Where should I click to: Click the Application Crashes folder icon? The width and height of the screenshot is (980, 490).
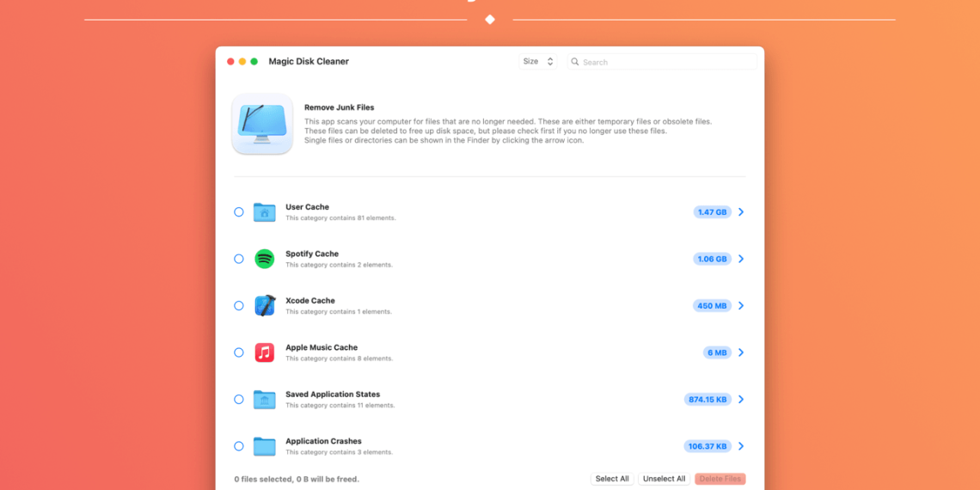point(264,446)
